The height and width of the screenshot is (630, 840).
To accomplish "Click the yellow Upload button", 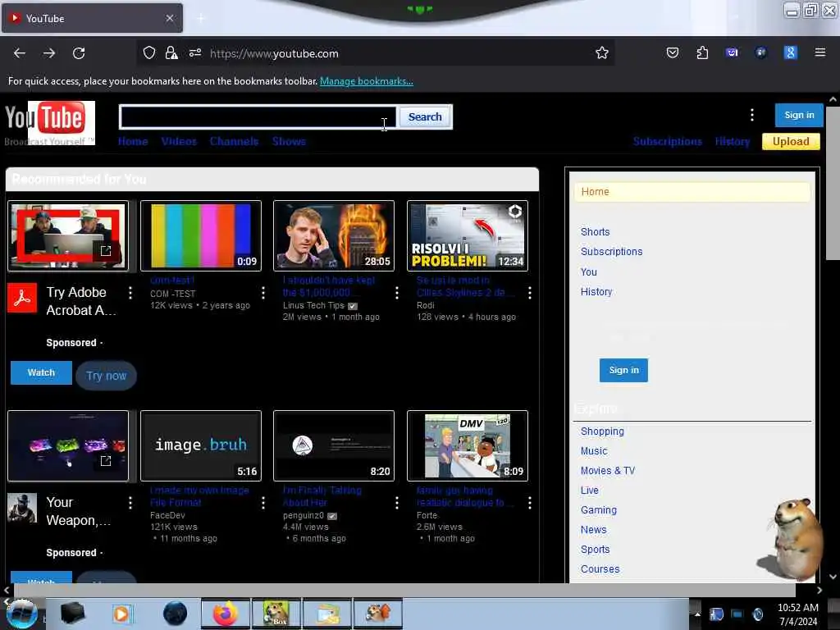I will (x=791, y=141).
